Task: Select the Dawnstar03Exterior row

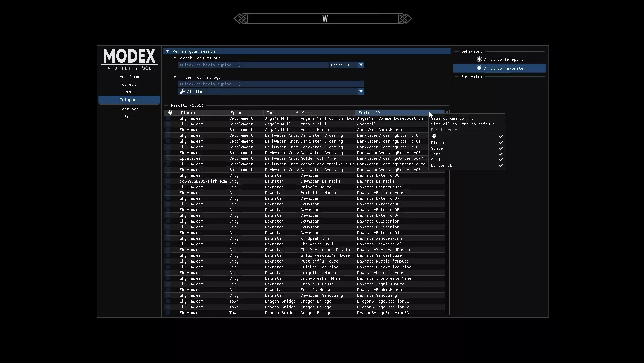Action: click(304, 221)
